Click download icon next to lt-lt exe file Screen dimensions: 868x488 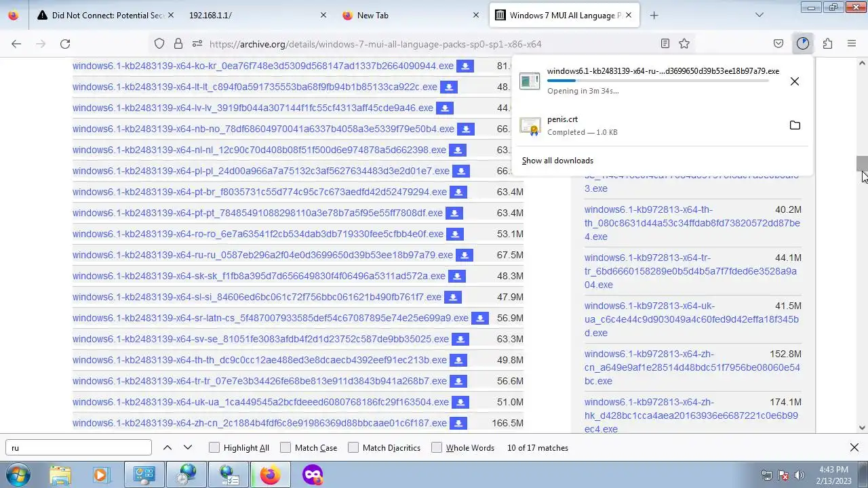coord(448,87)
